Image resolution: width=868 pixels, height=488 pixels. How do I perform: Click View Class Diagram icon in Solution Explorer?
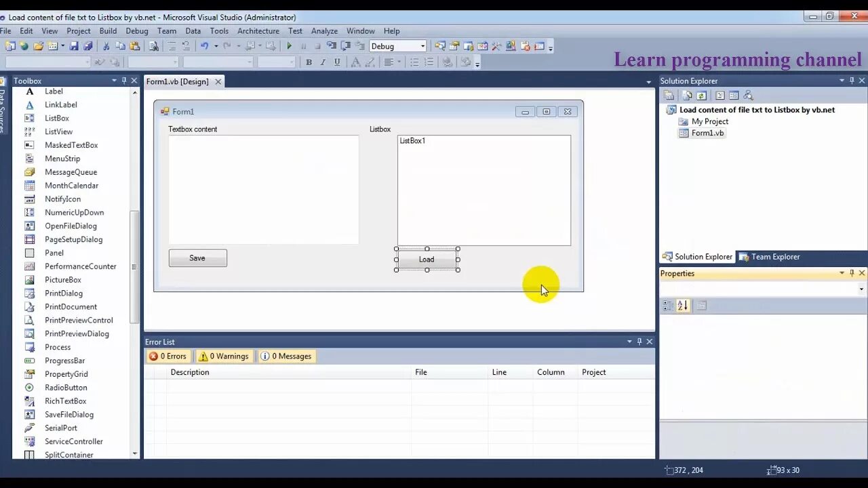(748, 96)
